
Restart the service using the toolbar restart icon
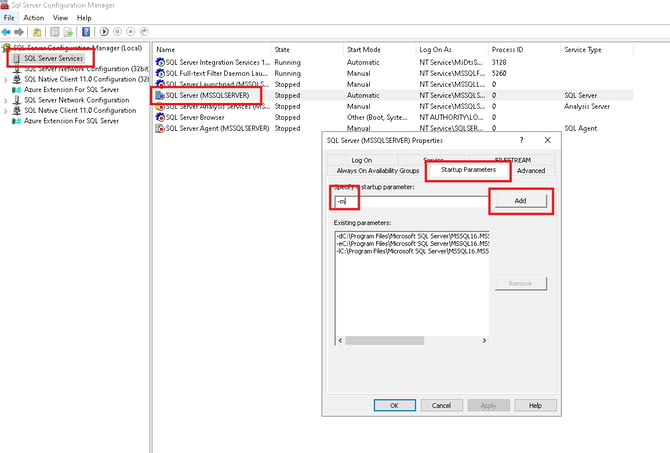pyautogui.click(x=144, y=32)
